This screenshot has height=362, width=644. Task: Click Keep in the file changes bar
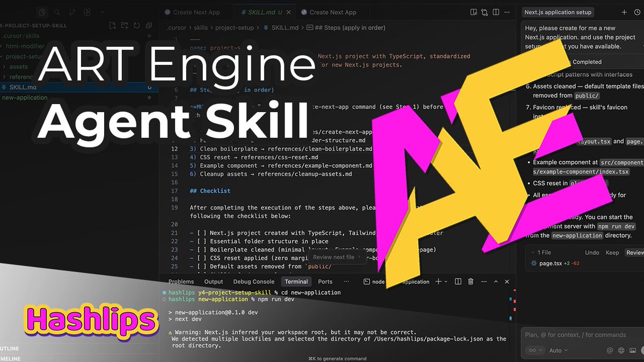[612, 253]
